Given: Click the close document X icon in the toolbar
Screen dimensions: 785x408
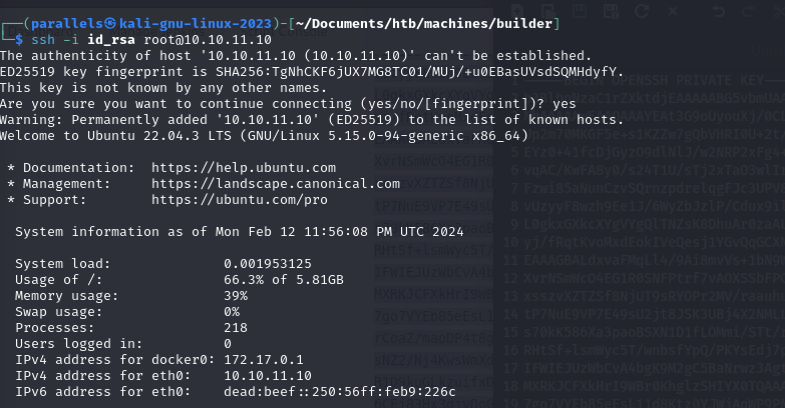Looking at the screenshot, I should (x=673, y=11).
